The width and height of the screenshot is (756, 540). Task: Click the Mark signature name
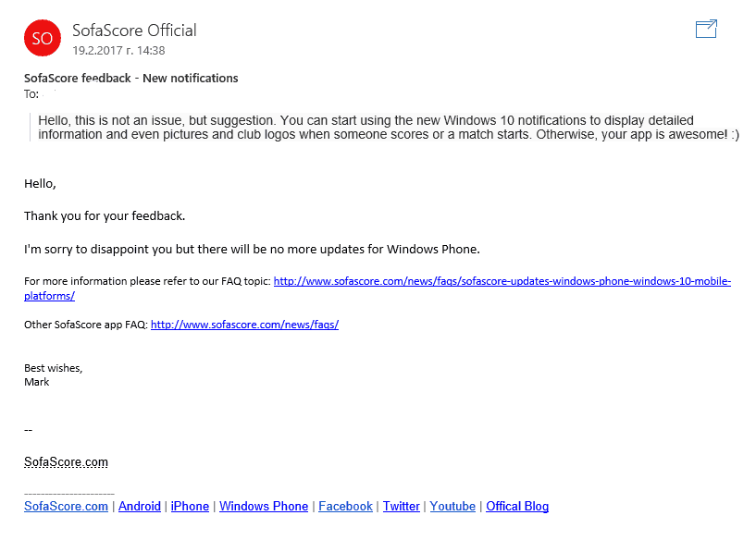(37, 382)
